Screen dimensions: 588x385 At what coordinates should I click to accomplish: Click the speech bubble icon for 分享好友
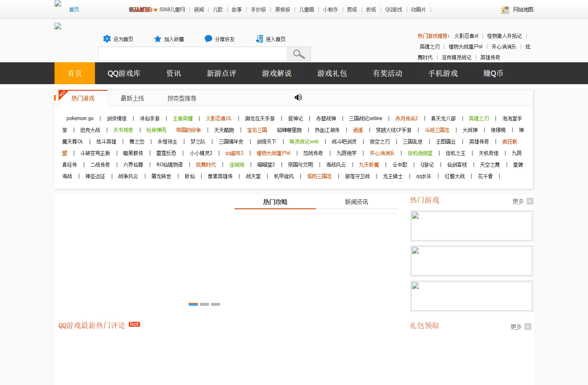pyautogui.click(x=209, y=39)
